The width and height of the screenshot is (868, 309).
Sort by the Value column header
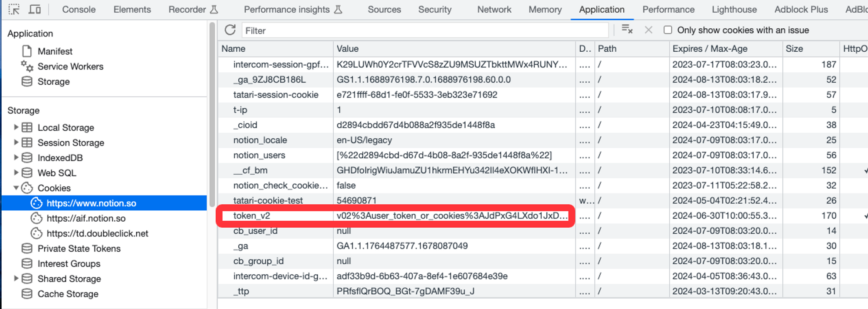point(454,49)
